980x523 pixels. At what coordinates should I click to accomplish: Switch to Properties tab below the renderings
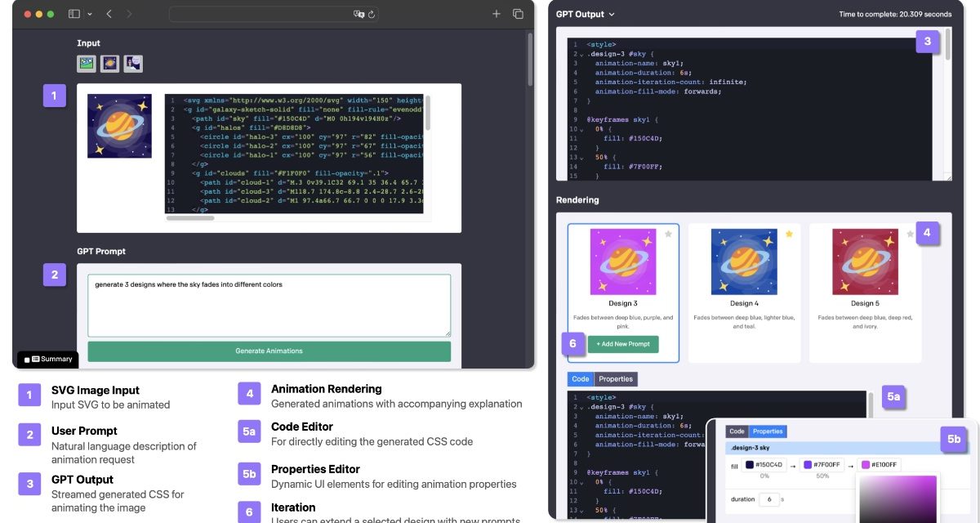615,379
